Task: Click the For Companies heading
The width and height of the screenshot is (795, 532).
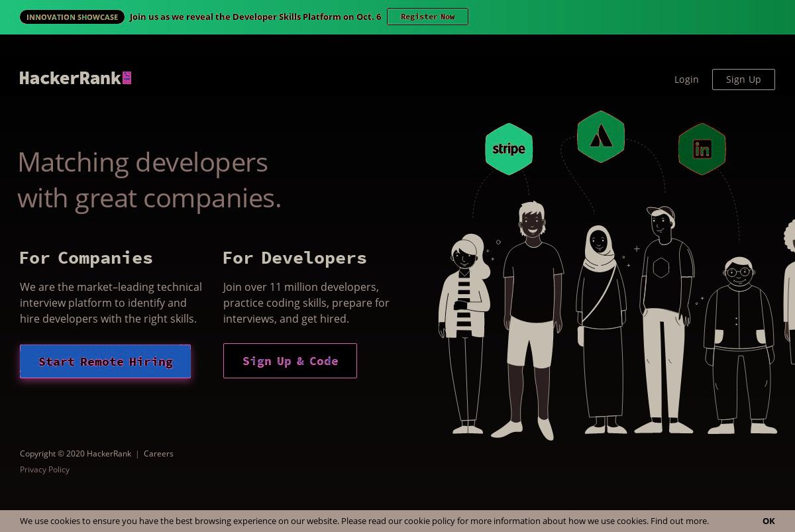Action: [86, 258]
